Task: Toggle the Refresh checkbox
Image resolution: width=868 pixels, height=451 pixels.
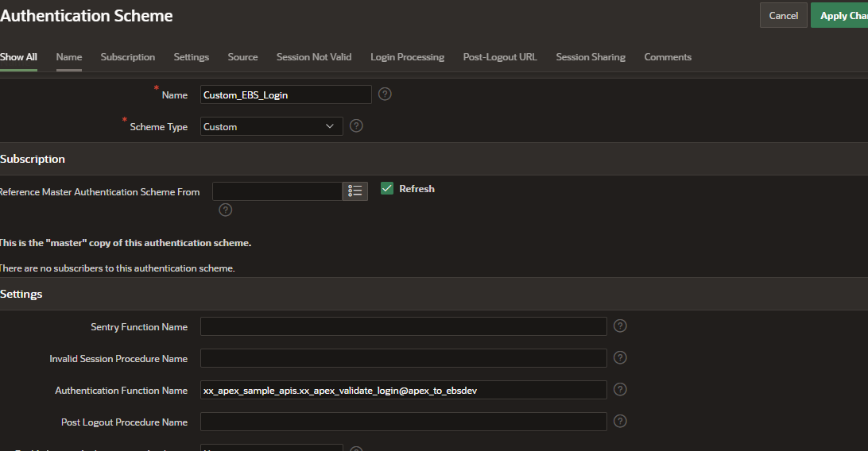Action: [x=387, y=188]
